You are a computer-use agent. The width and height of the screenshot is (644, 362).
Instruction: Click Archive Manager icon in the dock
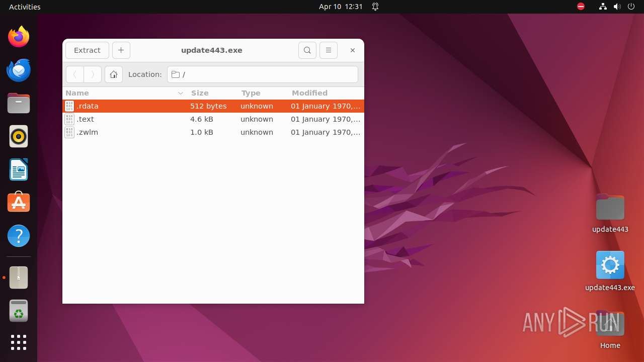pos(19,278)
